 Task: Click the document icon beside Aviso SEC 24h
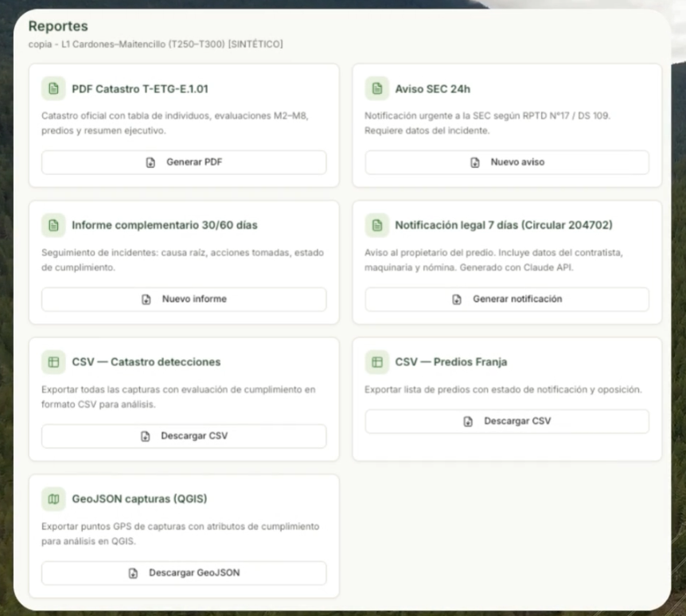click(377, 89)
